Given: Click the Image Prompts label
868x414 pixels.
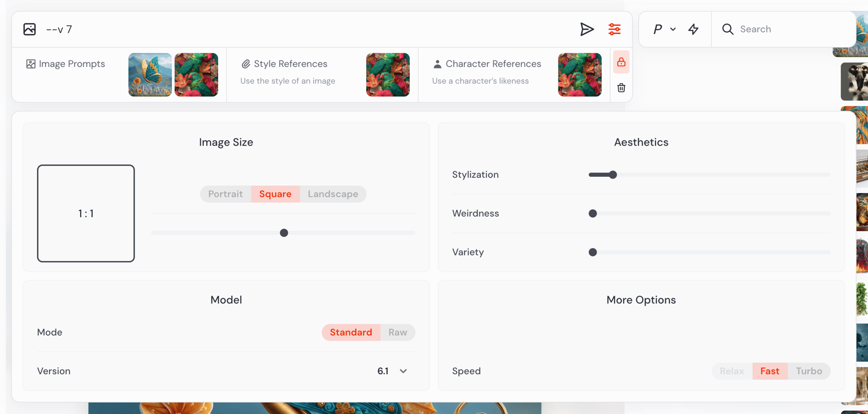Looking at the screenshot, I should (x=72, y=64).
